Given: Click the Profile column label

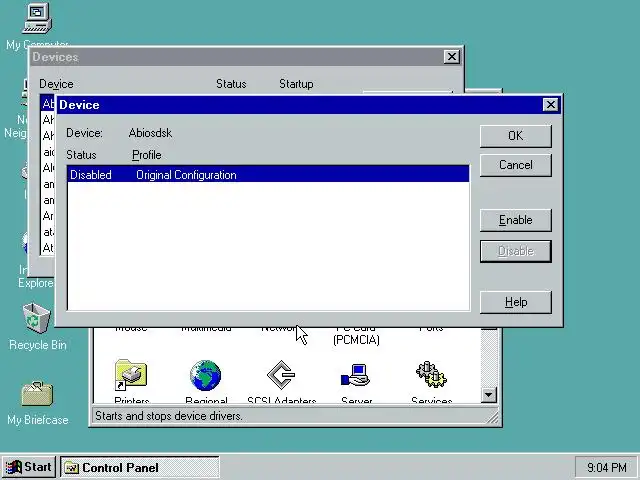Looking at the screenshot, I should click(x=147, y=155).
